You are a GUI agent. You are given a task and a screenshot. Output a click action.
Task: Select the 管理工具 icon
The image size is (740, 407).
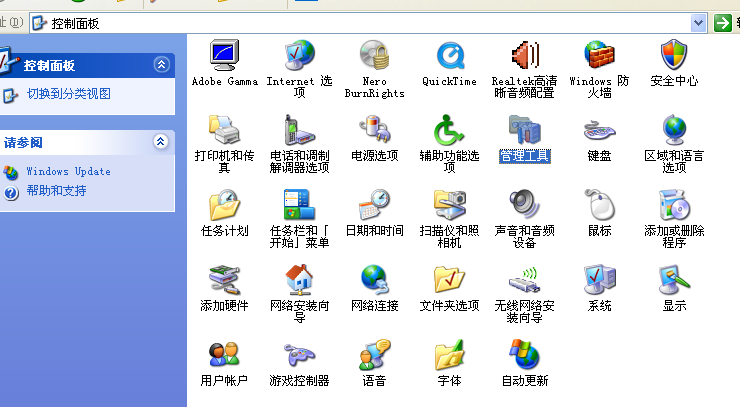point(524,131)
